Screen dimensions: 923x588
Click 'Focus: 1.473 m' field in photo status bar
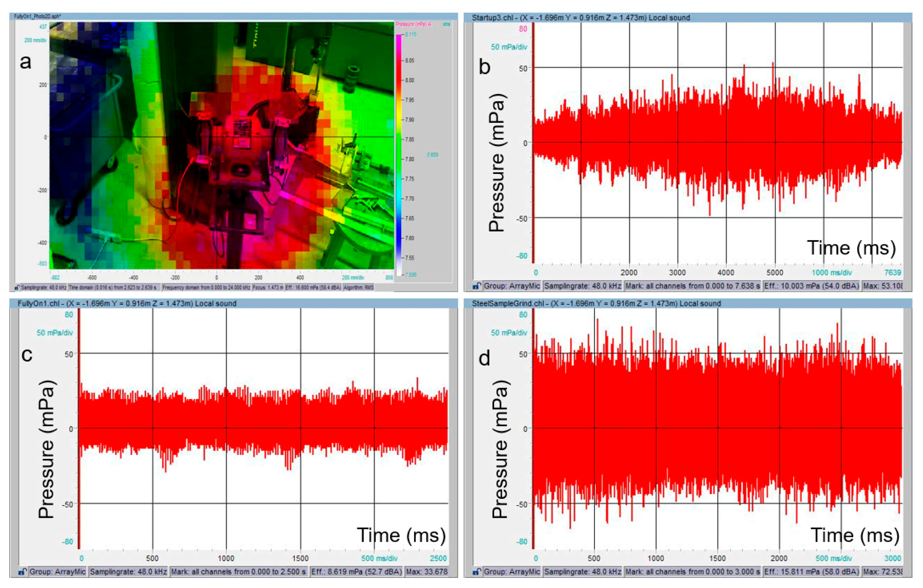pos(268,287)
